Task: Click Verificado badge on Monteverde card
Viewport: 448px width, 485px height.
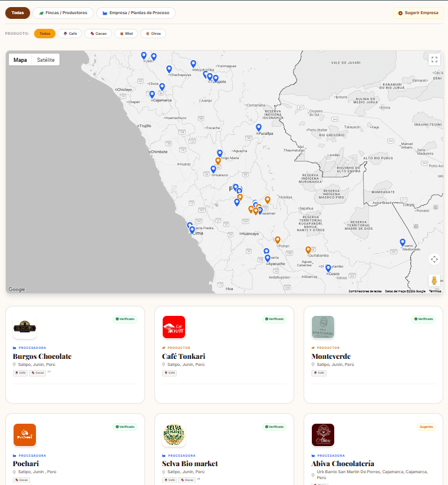Action: tap(424, 319)
